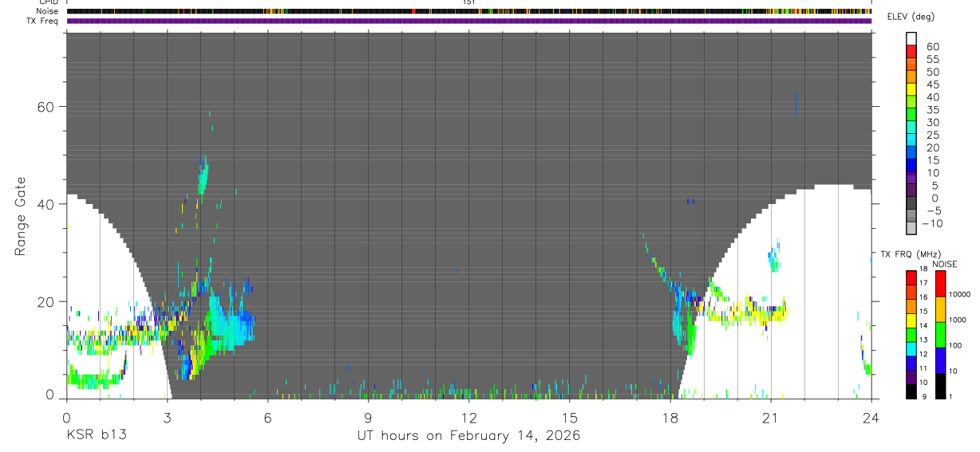Image resolution: width=980 pixels, height=452 pixels.
Task: Click the 'KSR b13' radar beam label
Action: click(95, 435)
